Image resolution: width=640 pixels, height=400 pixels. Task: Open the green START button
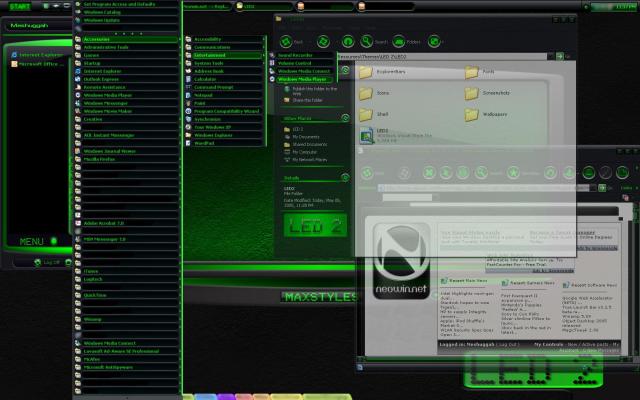[20, 7]
